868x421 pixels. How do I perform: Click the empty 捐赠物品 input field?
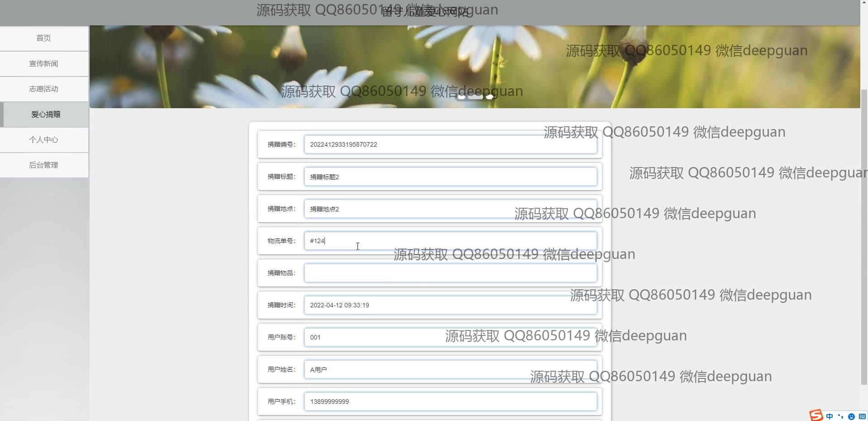[x=450, y=273]
